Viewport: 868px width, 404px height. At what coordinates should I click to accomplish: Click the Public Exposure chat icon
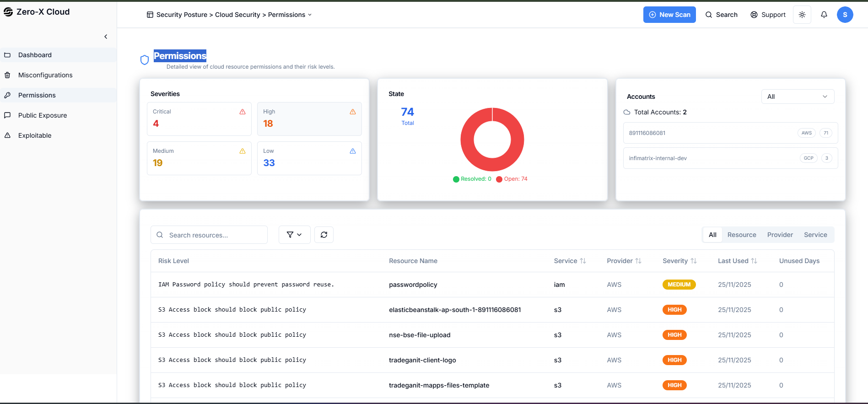click(7, 115)
